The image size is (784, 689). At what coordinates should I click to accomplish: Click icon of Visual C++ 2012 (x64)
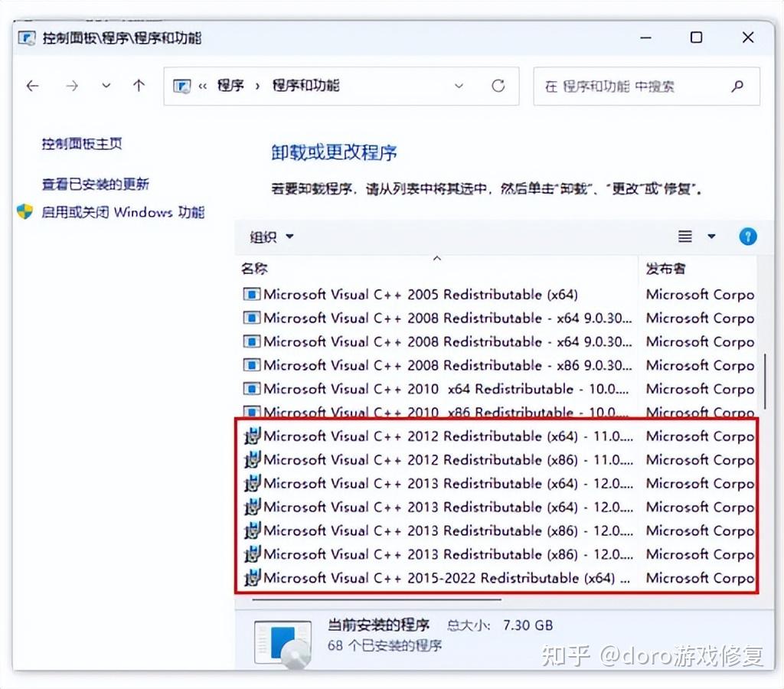pos(252,436)
